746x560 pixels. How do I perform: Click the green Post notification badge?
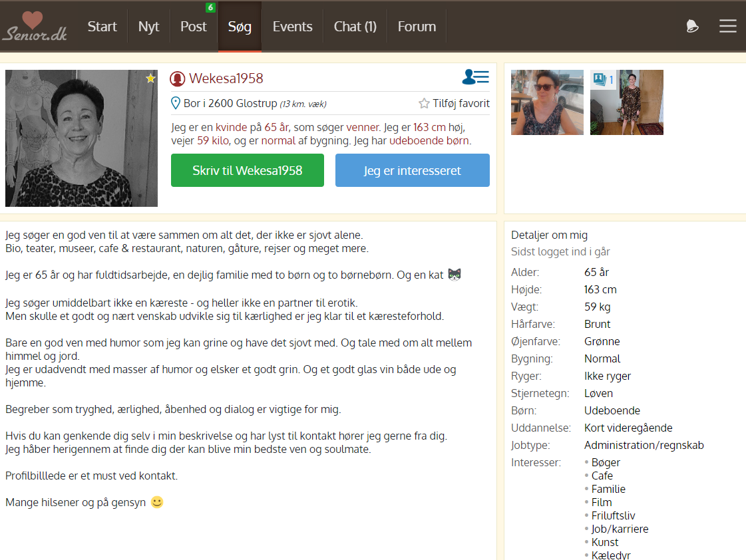(210, 7)
